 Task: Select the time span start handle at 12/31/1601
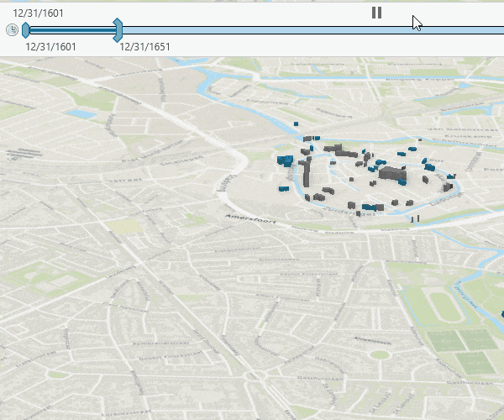click(26, 30)
